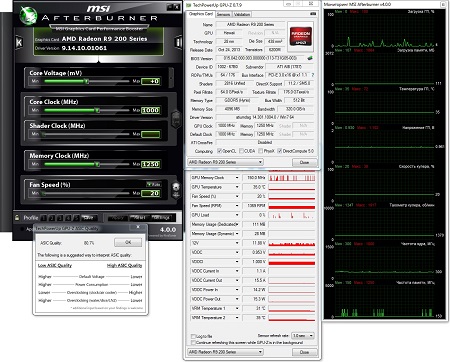Image resolution: width=450 pixels, height=362 pixels.
Task: Open the VRM Temperature 1 dropdown
Action: (x=237, y=308)
